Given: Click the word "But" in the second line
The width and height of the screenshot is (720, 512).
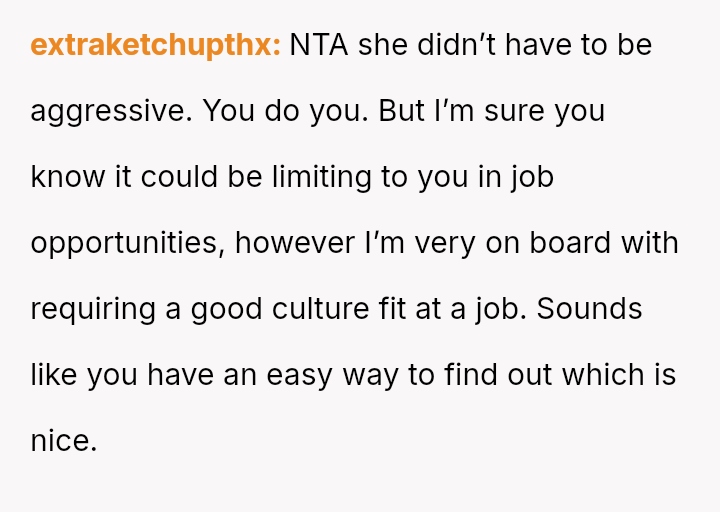Looking at the screenshot, I should [402, 111].
